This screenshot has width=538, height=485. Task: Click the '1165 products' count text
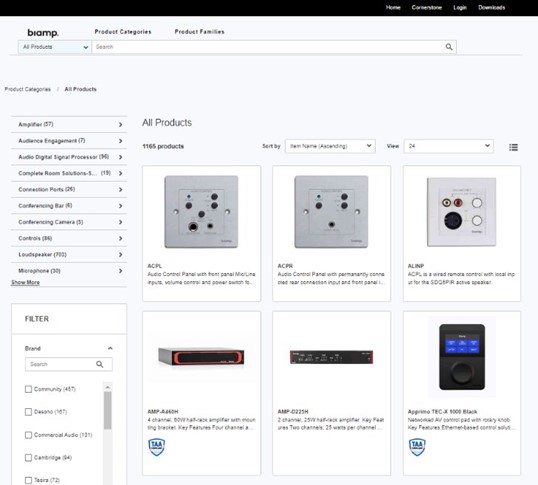(163, 146)
